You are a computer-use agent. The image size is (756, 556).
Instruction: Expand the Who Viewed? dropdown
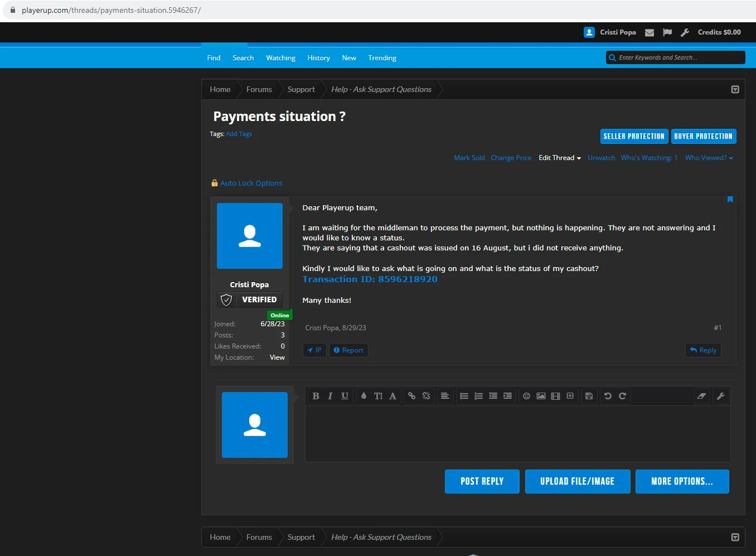click(x=709, y=158)
